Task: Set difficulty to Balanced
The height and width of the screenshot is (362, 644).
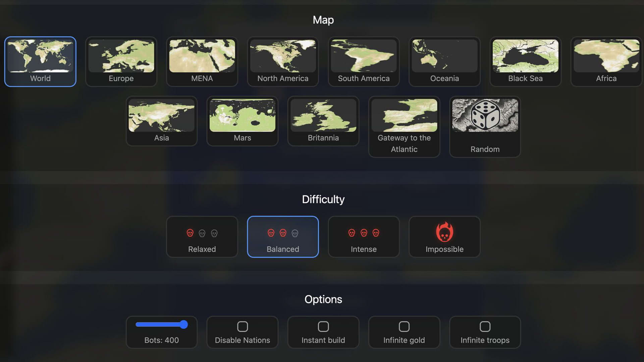Action: tap(283, 237)
